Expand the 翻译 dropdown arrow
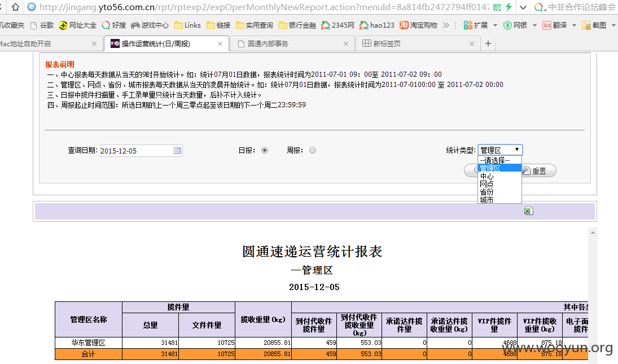 (x=574, y=25)
